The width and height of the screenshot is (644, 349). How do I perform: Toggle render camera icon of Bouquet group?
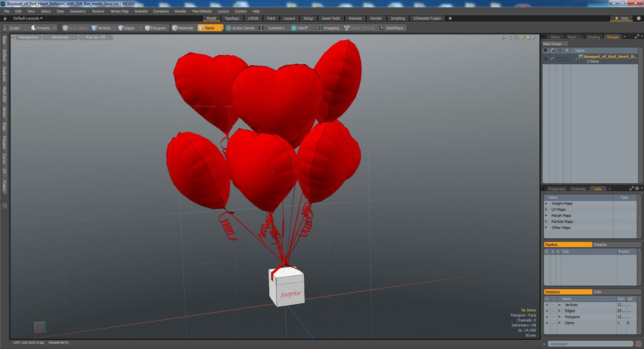[x=553, y=59]
